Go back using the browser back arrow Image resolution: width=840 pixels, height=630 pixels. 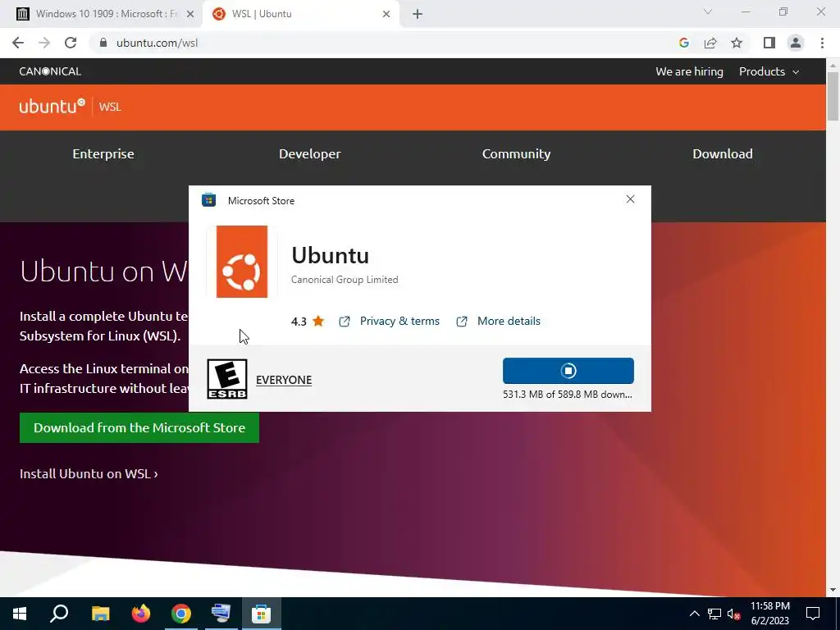[x=18, y=43]
